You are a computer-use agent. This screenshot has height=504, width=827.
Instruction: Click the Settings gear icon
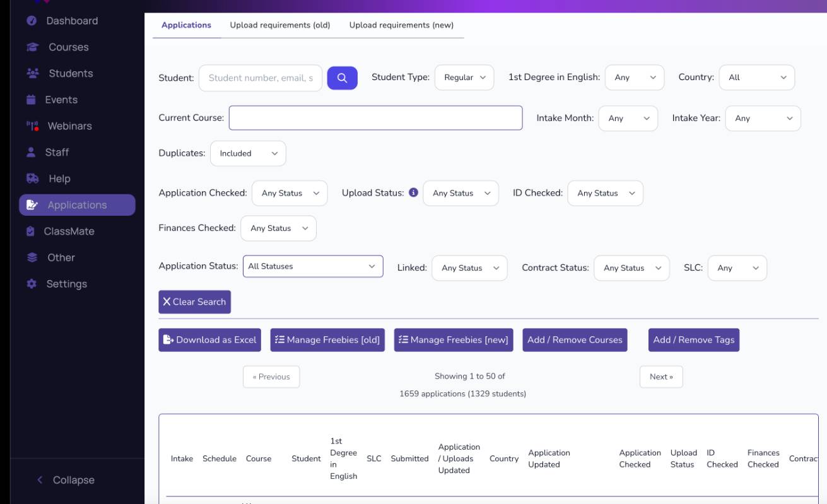[x=32, y=284]
